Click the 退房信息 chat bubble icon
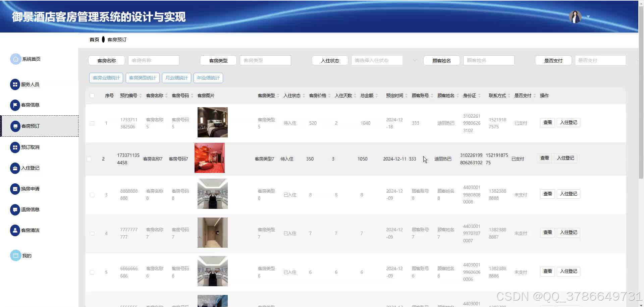This screenshot has height=307, width=644. coord(15,209)
